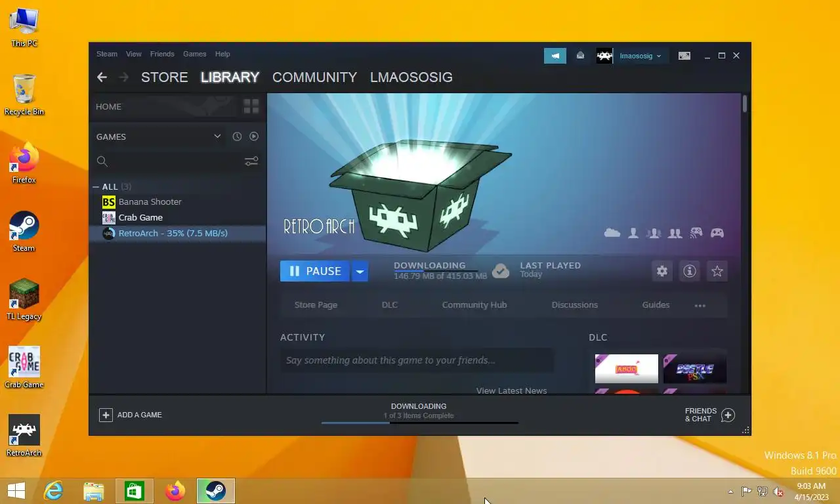Image resolution: width=840 pixels, height=504 pixels.
Task: Open the Pause button dropdown arrow
Action: click(360, 271)
